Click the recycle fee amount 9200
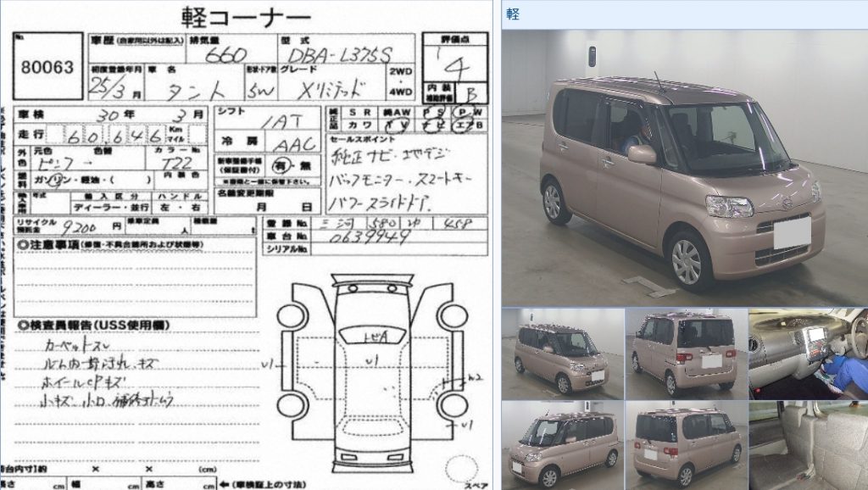The image size is (868, 490). click(80, 227)
